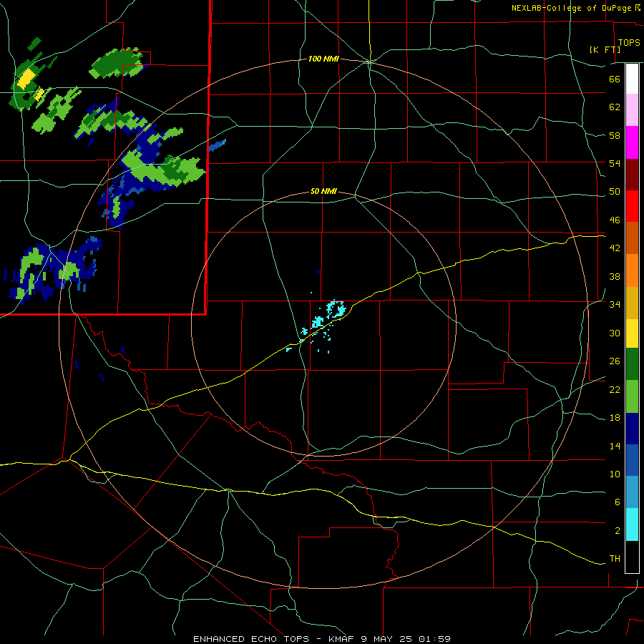
Task: Click the gold legend swatch
Action: [632, 303]
